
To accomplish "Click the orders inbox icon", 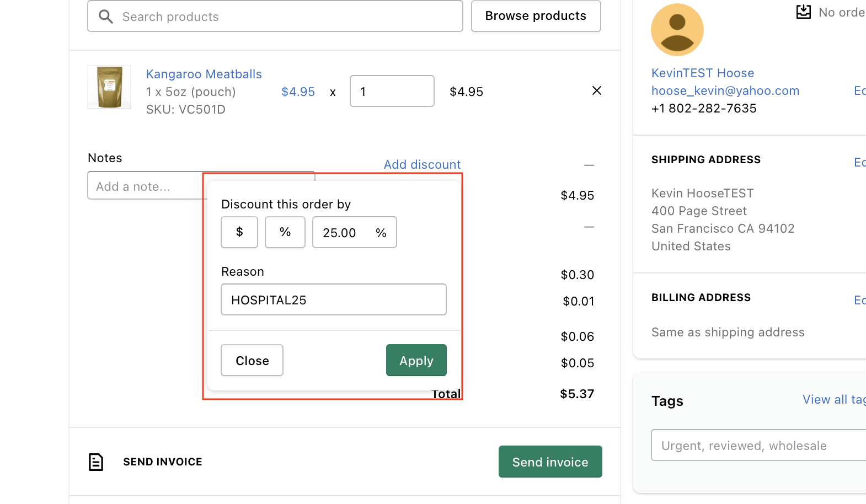I will tap(804, 12).
